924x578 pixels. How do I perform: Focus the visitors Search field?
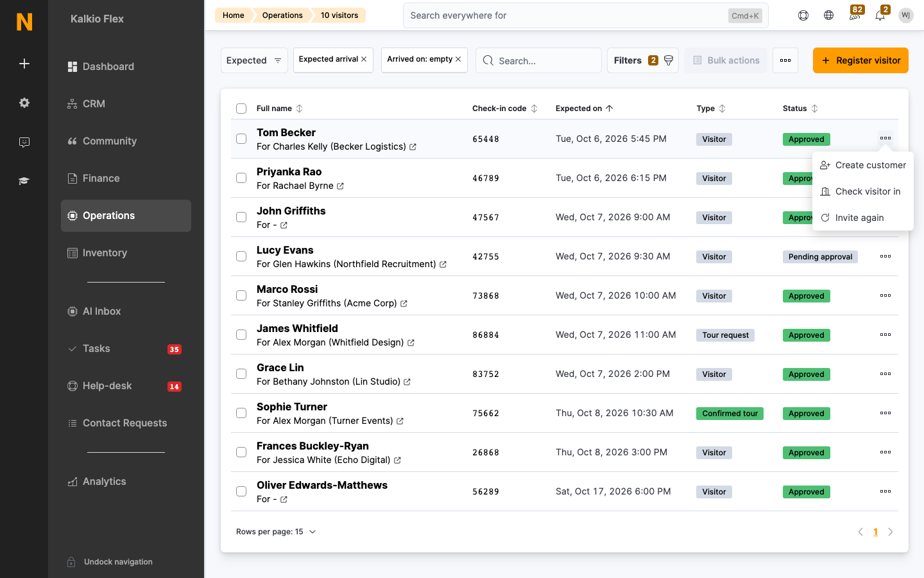tap(538, 60)
